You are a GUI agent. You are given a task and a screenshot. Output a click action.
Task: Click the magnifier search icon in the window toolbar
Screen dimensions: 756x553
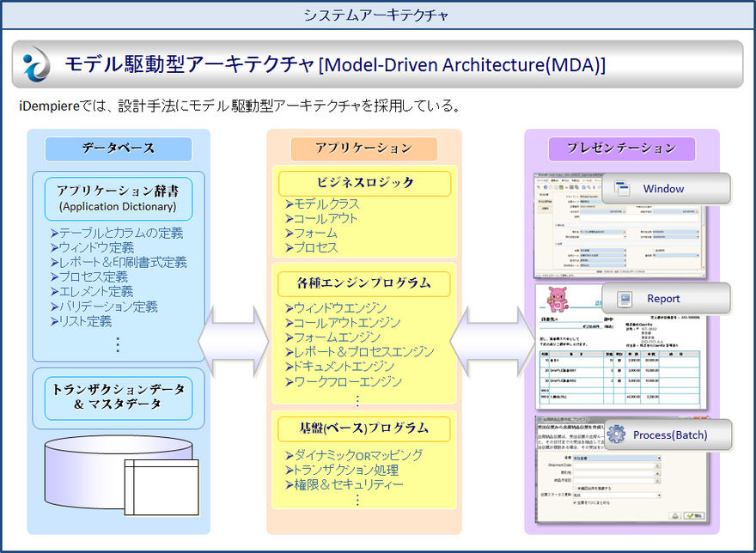[590, 186]
